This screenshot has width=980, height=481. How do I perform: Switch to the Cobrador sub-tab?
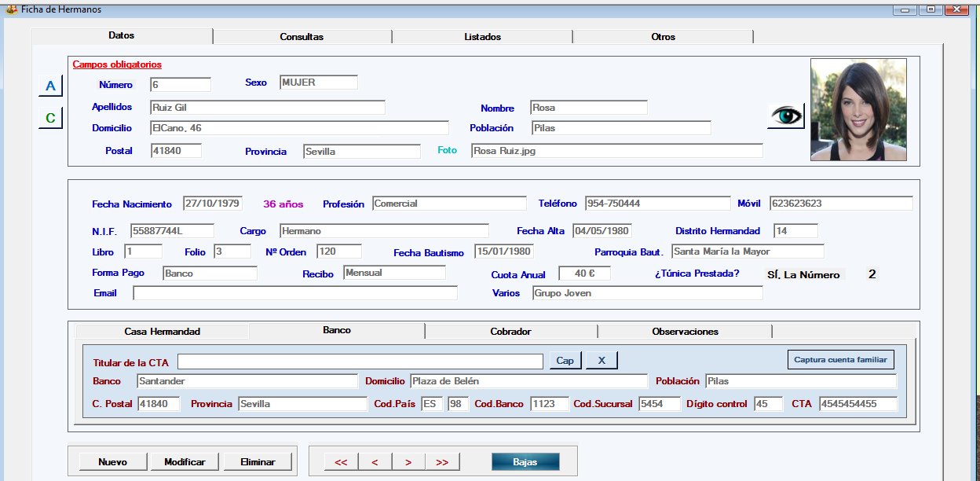click(x=510, y=332)
